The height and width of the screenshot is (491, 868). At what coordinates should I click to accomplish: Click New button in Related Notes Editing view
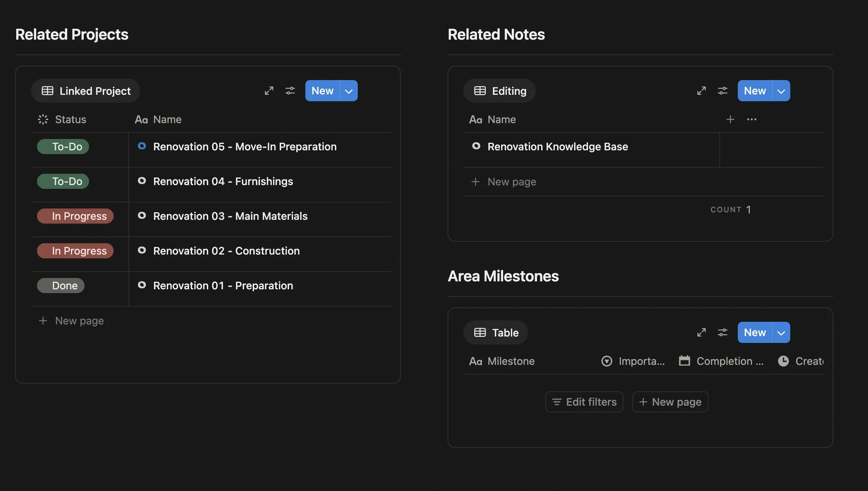pyautogui.click(x=755, y=91)
